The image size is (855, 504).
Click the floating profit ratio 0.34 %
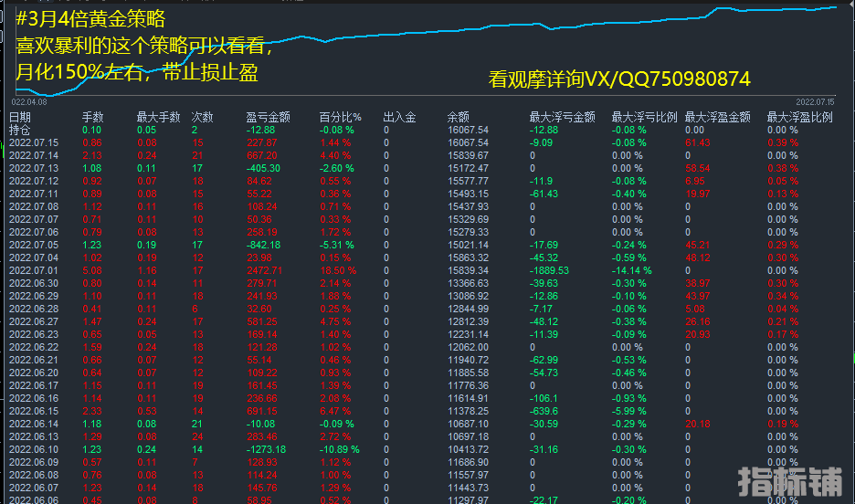coord(783,297)
